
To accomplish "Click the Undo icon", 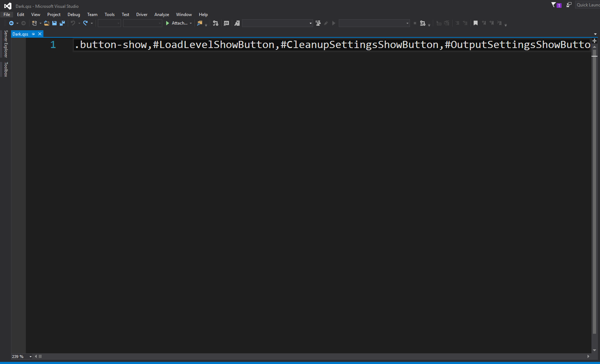I will (73, 23).
